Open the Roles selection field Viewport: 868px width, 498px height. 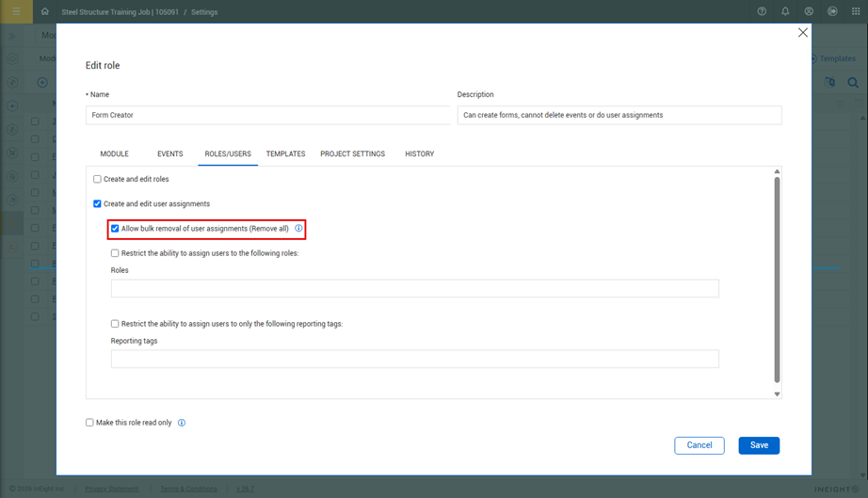click(414, 288)
